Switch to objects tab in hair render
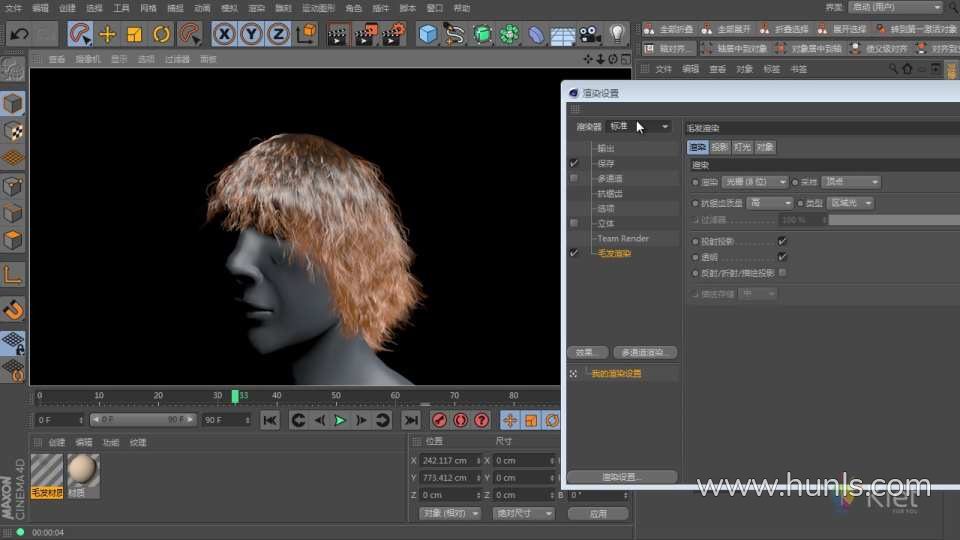Image resolution: width=960 pixels, height=540 pixels. pyautogui.click(x=765, y=147)
